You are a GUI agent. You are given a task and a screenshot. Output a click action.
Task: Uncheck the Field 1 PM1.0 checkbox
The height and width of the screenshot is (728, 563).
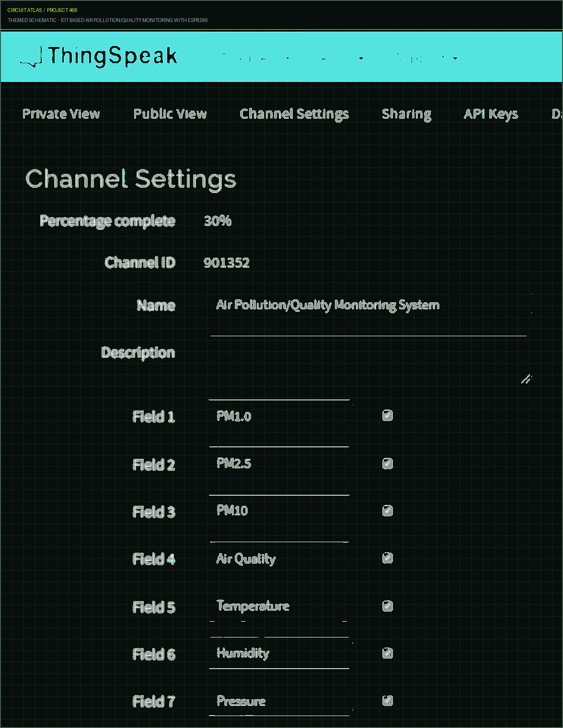coord(388,416)
